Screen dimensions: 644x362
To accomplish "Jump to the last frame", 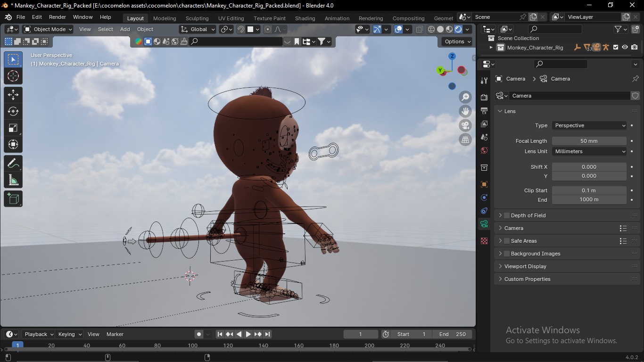I will 267,334.
